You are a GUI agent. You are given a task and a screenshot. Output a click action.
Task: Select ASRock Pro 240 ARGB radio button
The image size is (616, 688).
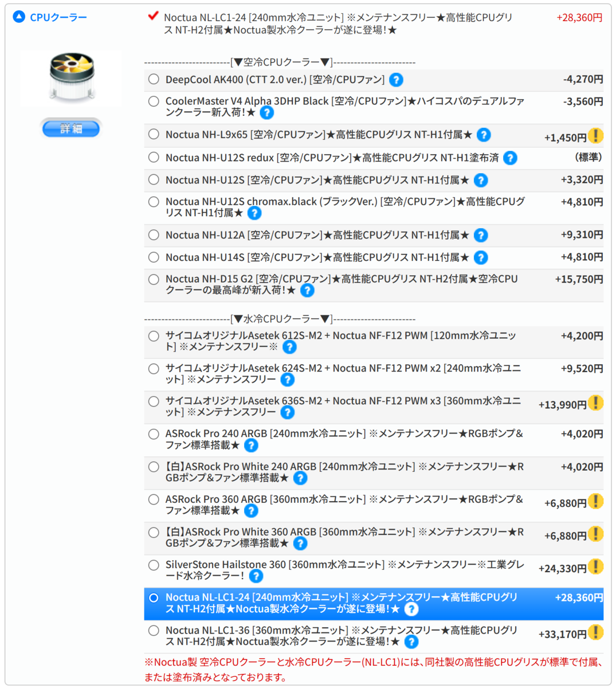[x=154, y=434]
